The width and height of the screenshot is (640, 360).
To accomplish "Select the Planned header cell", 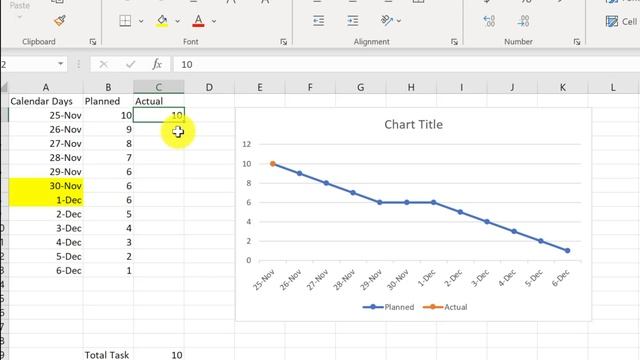I will point(108,101).
